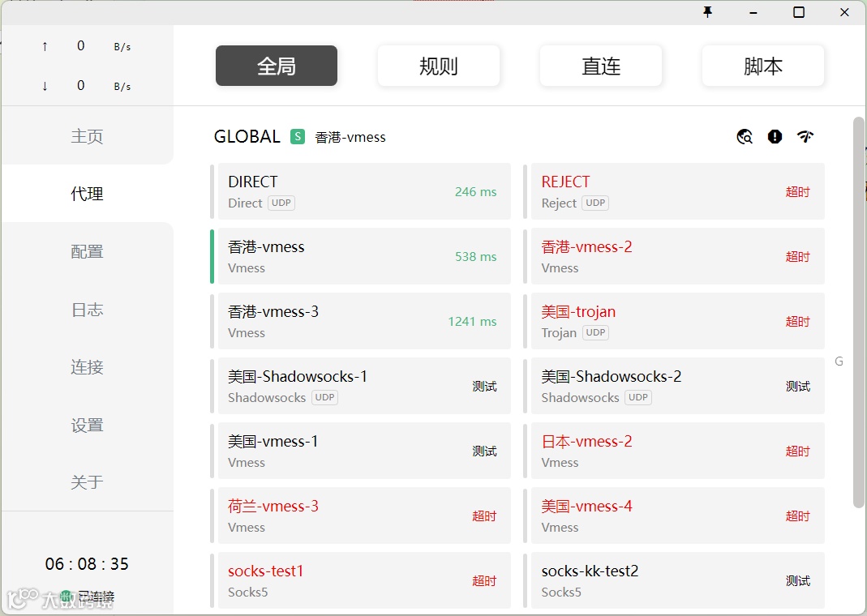This screenshot has height=616, width=867.
Task: Click the 246 ms latency on DIRECT
Action: click(x=475, y=192)
